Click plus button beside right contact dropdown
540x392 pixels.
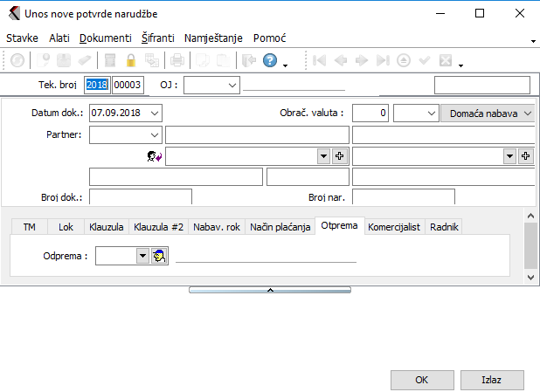526,155
